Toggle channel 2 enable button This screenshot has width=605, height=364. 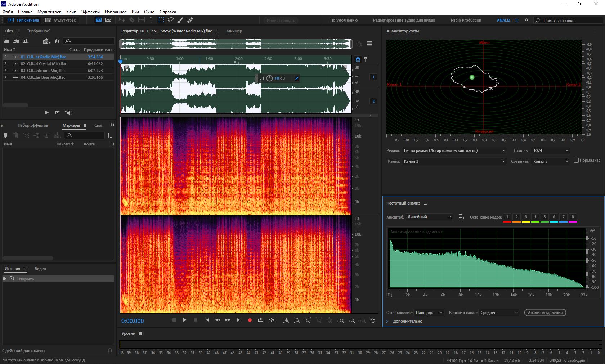(x=373, y=101)
